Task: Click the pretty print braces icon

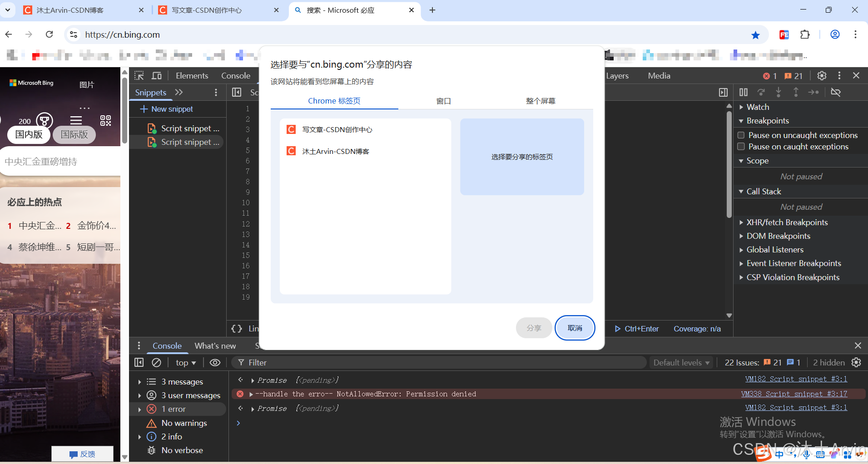Action: [237, 328]
